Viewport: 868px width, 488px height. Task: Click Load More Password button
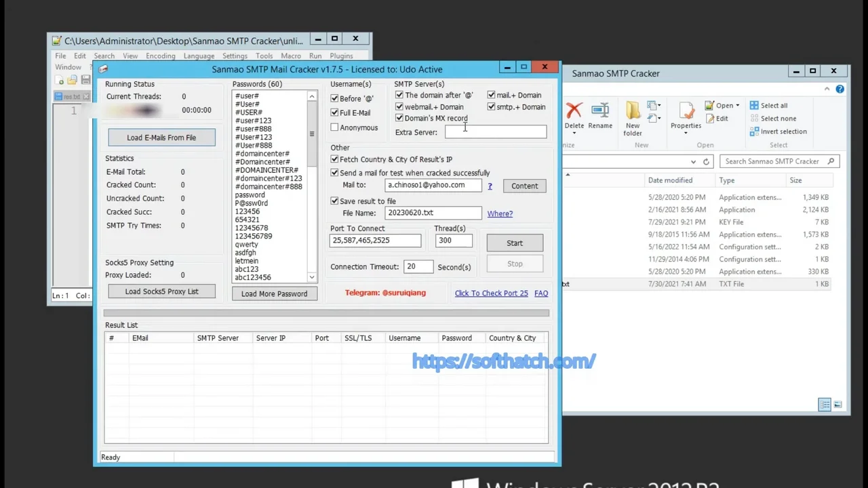(x=274, y=293)
